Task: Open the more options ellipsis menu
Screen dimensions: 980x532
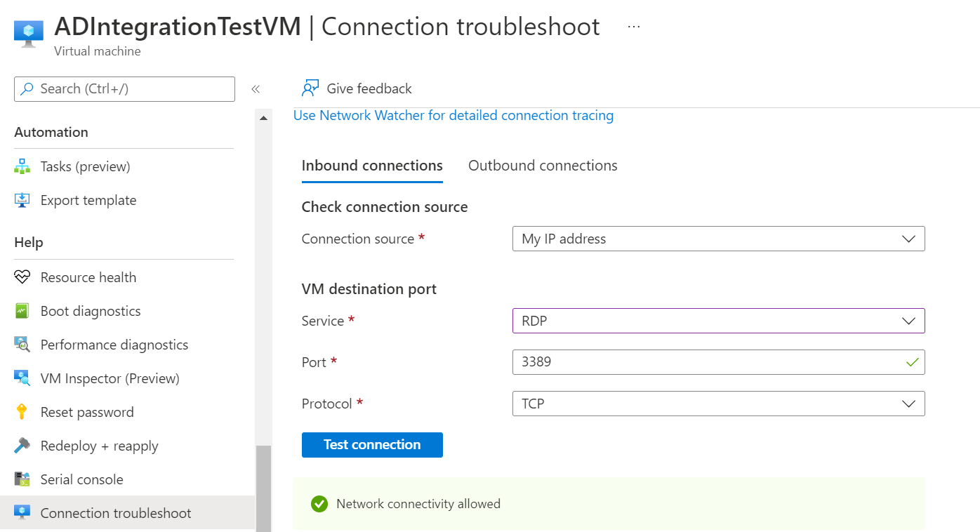Action: [x=634, y=27]
